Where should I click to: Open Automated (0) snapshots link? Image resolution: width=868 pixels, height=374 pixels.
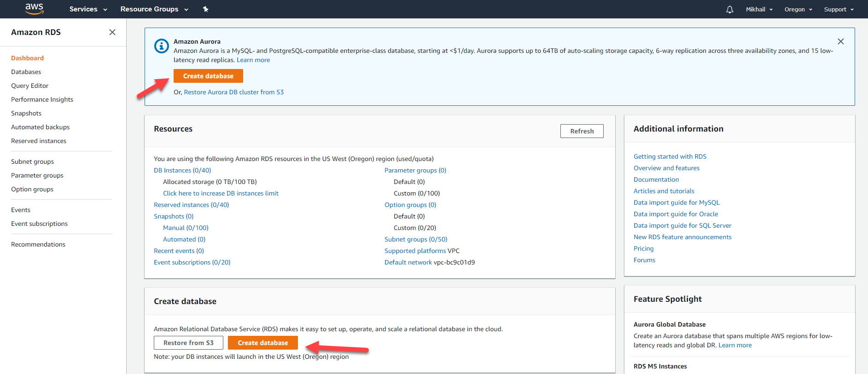184,239
